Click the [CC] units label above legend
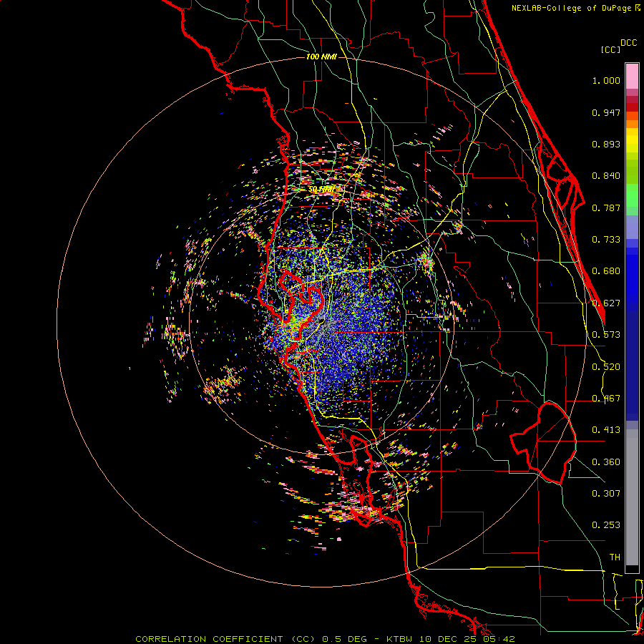Viewport: 644px width, 644px height. click(x=610, y=49)
